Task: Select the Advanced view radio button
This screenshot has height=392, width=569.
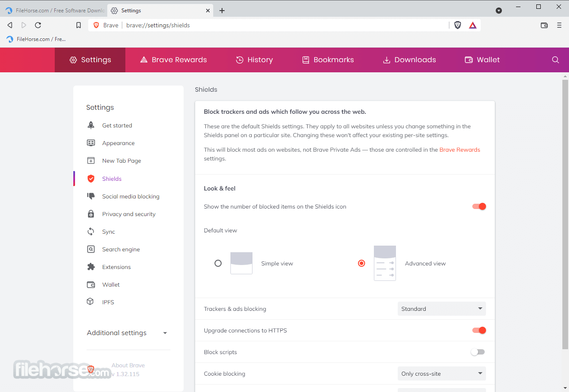Action: (x=362, y=263)
